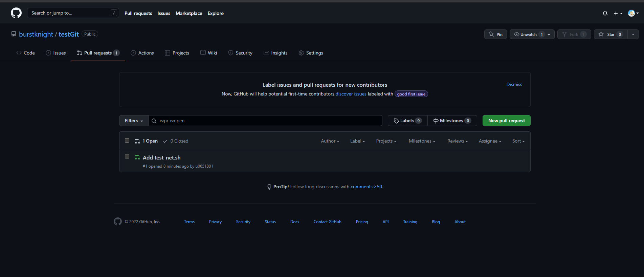Dismiss the new contributors banner
The image size is (644, 277).
click(x=514, y=84)
